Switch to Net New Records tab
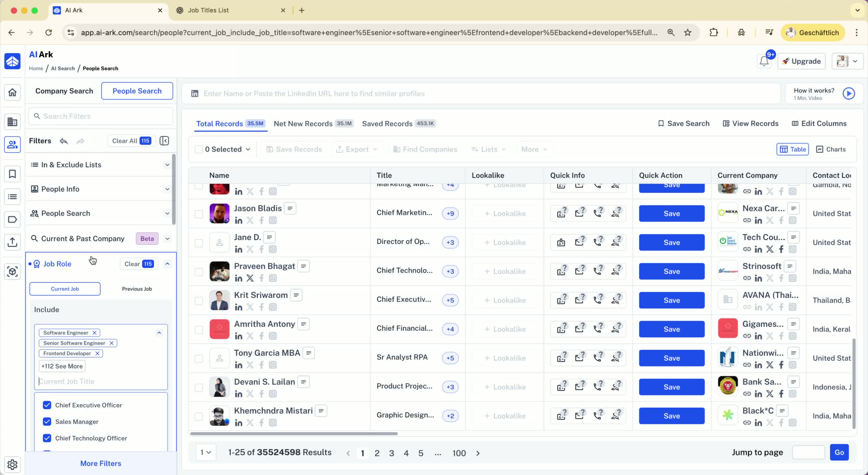The width and height of the screenshot is (868, 475). [x=303, y=124]
